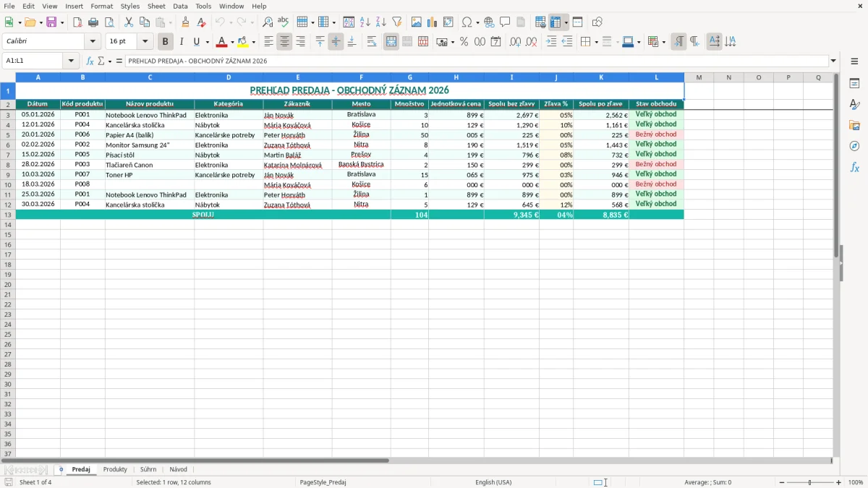This screenshot has height=488, width=868.
Task: Click Format as Percent icon
Action: tap(464, 42)
